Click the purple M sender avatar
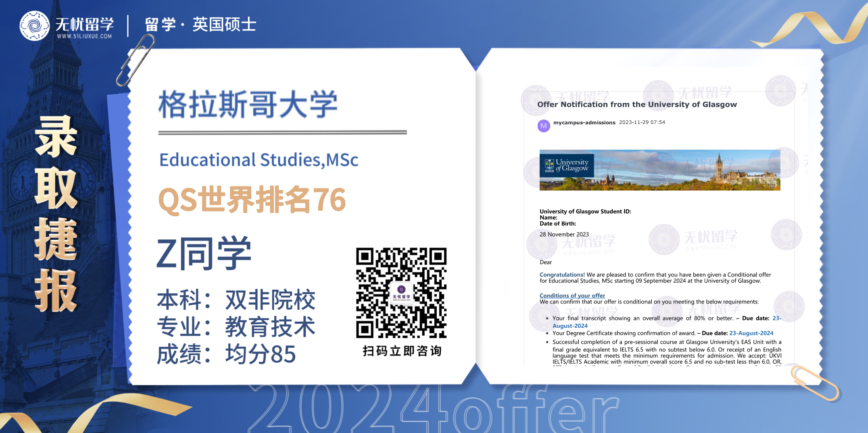The image size is (868, 433). pyautogui.click(x=544, y=126)
